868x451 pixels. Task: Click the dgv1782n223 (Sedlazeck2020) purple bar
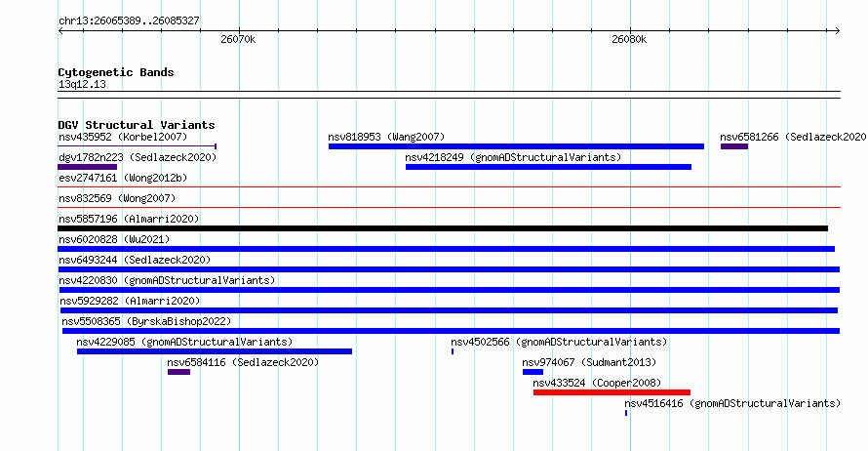pyautogui.click(x=87, y=167)
